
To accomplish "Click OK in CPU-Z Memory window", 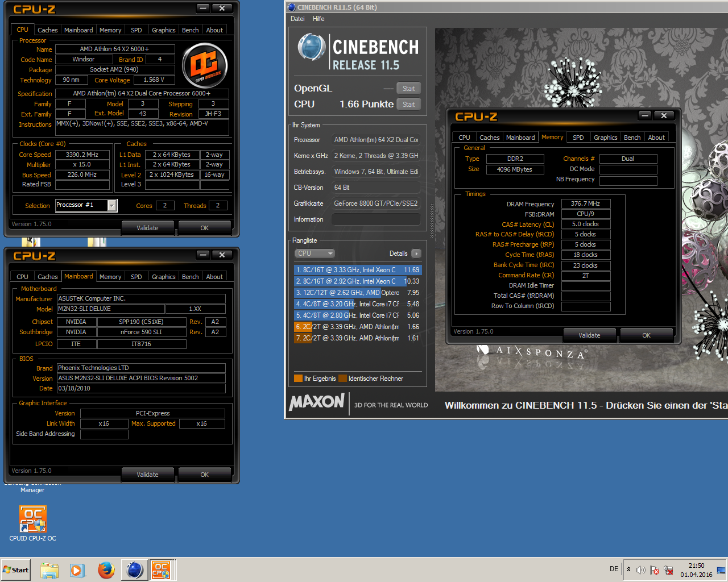I will (647, 335).
